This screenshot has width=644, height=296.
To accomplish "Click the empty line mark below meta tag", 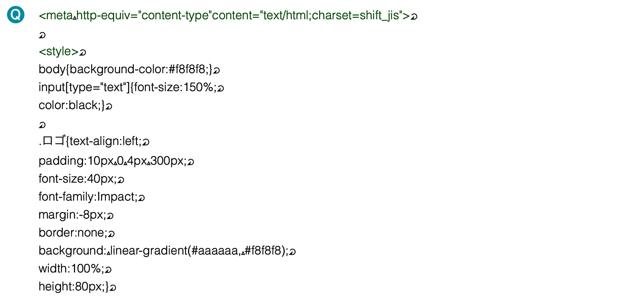I will click(x=42, y=35).
